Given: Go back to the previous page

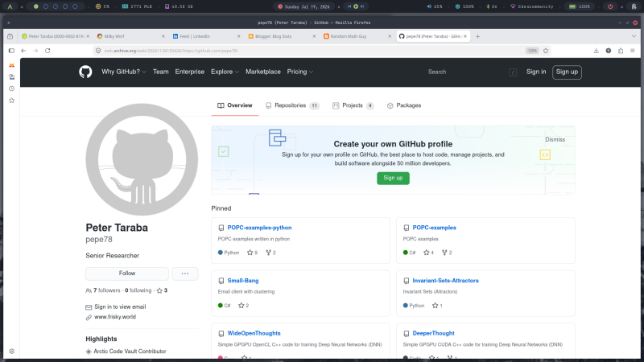Looking at the screenshot, I should click(x=23, y=51).
